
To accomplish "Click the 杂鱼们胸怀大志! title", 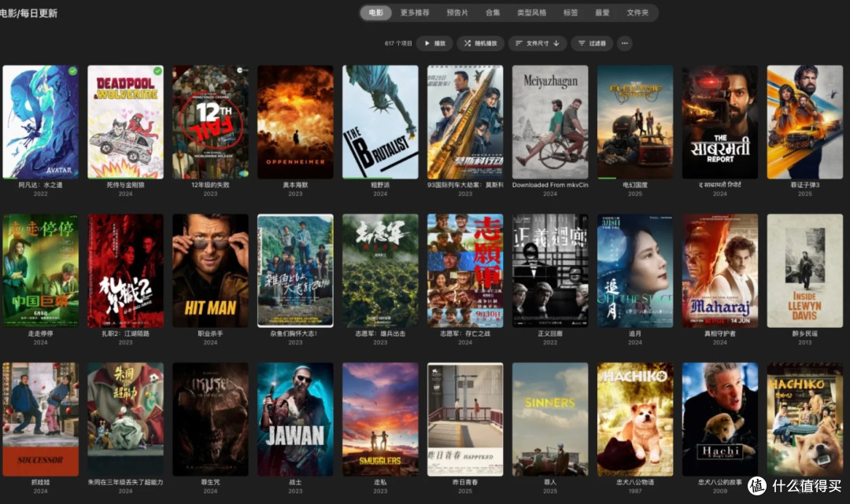I will coord(295,334).
